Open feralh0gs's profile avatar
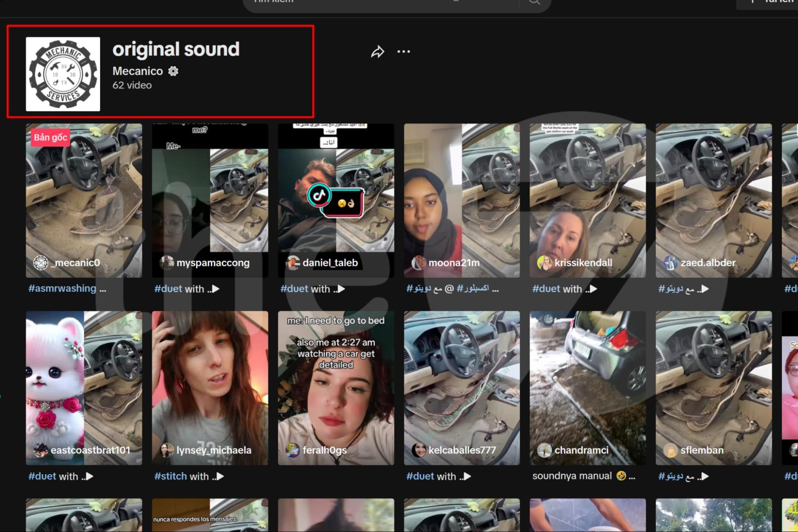The width and height of the screenshot is (798, 532). point(292,450)
